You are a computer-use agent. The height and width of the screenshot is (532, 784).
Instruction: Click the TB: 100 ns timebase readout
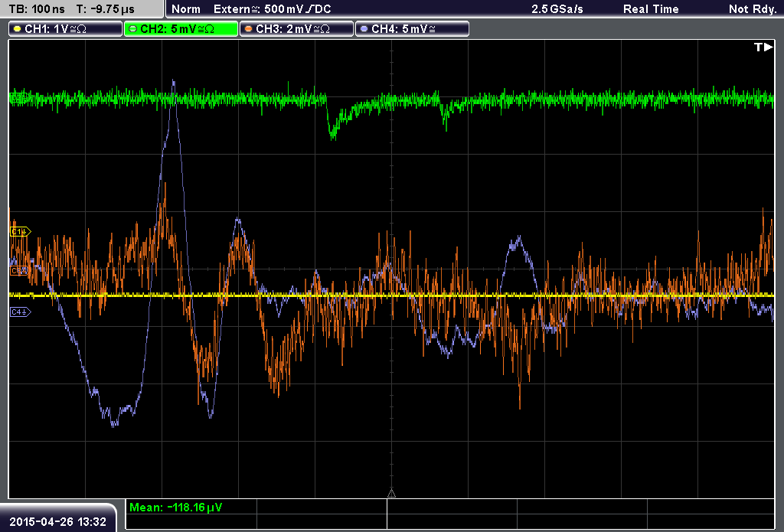point(37,9)
